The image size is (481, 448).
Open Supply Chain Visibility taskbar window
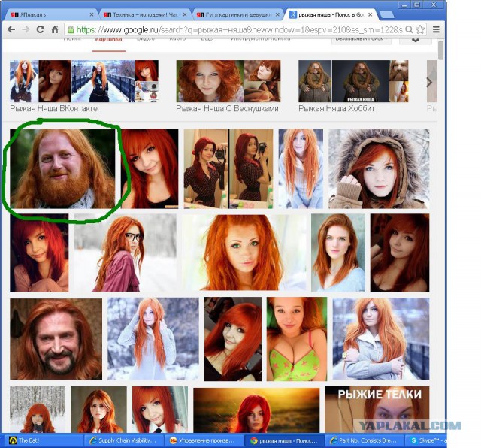123,440
